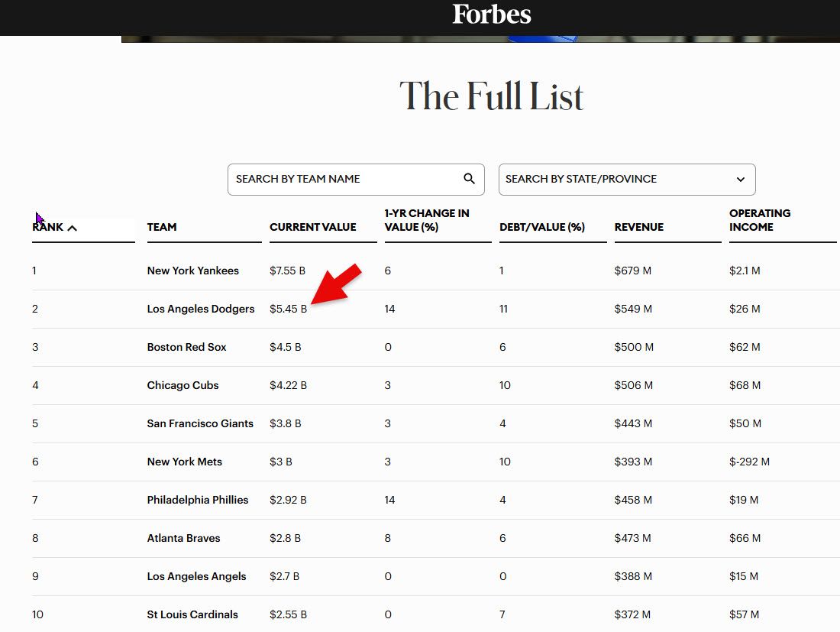Image resolution: width=840 pixels, height=632 pixels.
Task: Sort by 1-Yr Change in Value header
Action: [x=427, y=220]
